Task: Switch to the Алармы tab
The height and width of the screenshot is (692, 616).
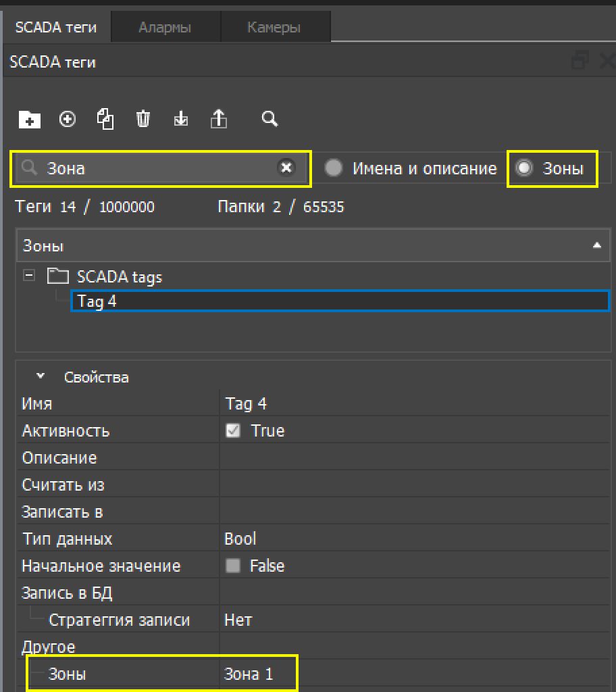Action: click(x=165, y=28)
